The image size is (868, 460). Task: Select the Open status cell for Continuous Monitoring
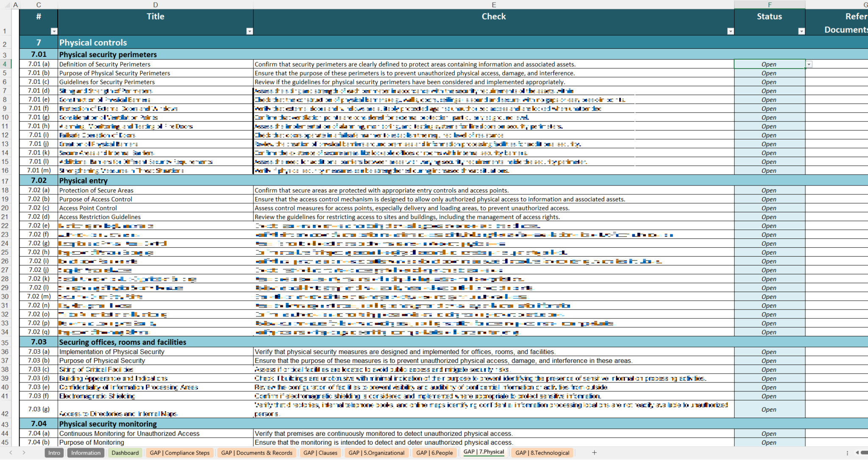pos(769,433)
